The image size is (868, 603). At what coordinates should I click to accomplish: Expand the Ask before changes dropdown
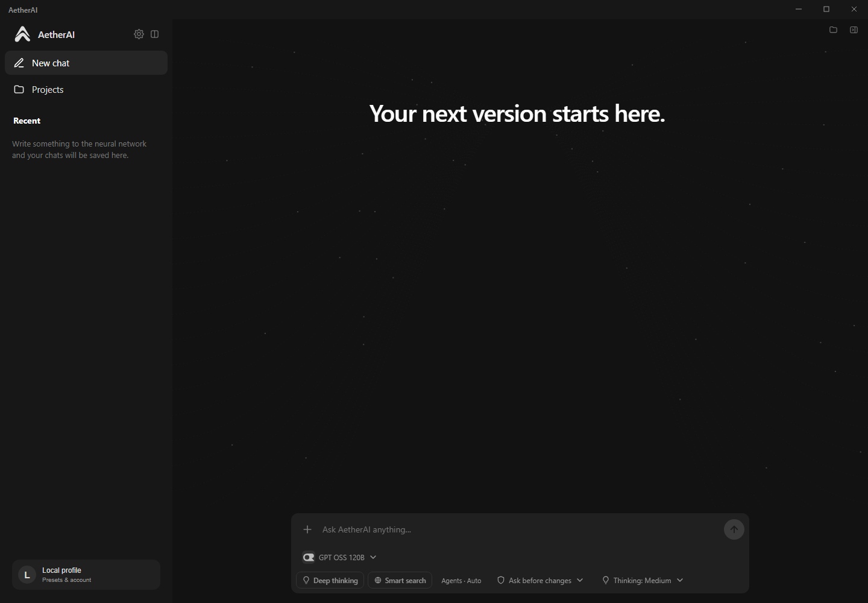coord(540,580)
